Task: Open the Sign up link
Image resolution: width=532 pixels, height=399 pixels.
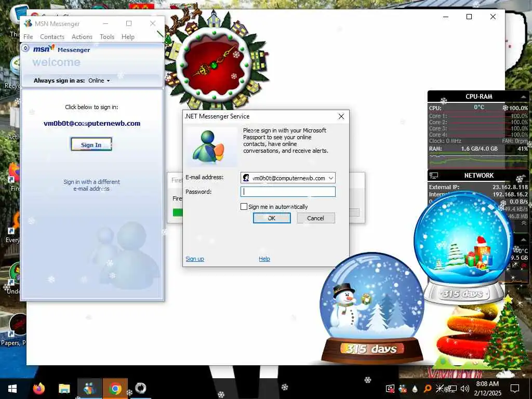Action: click(195, 259)
